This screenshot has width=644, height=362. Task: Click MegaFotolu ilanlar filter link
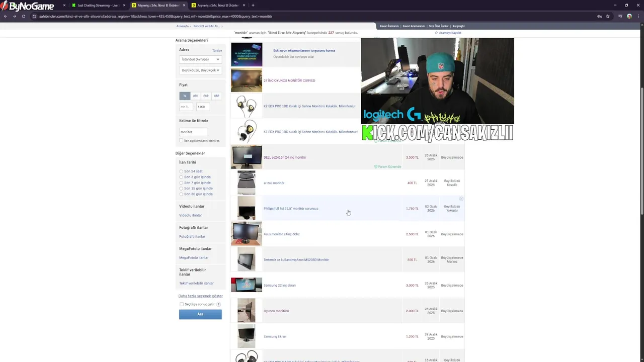[x=194, y=257]
